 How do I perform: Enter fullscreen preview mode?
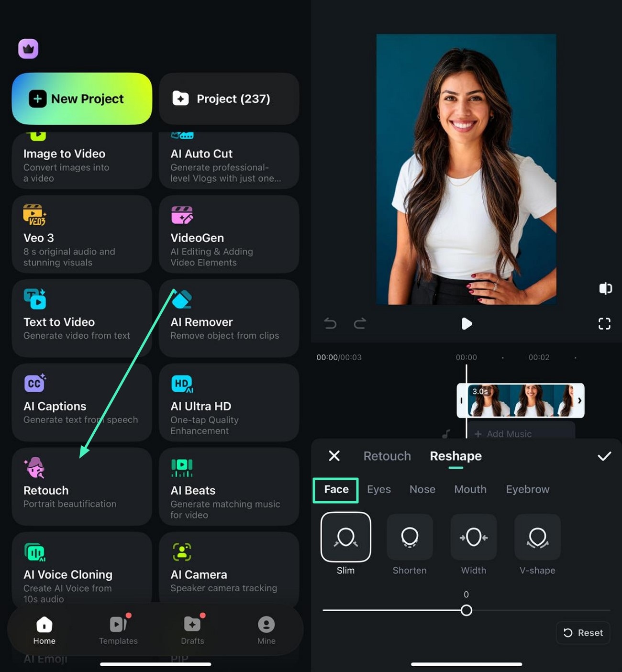coord(604,324)
